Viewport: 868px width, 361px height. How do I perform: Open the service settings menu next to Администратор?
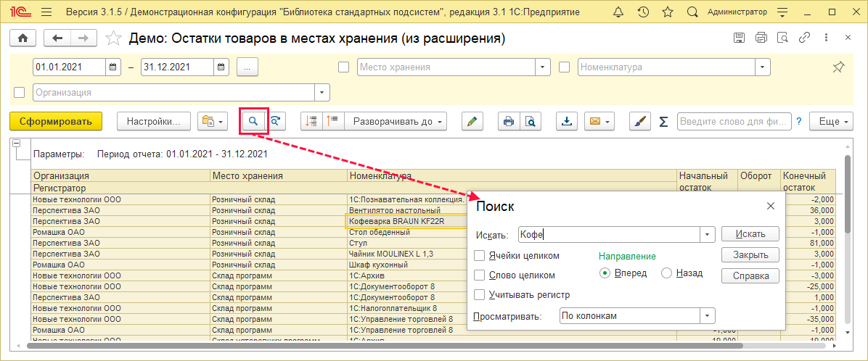782,12
